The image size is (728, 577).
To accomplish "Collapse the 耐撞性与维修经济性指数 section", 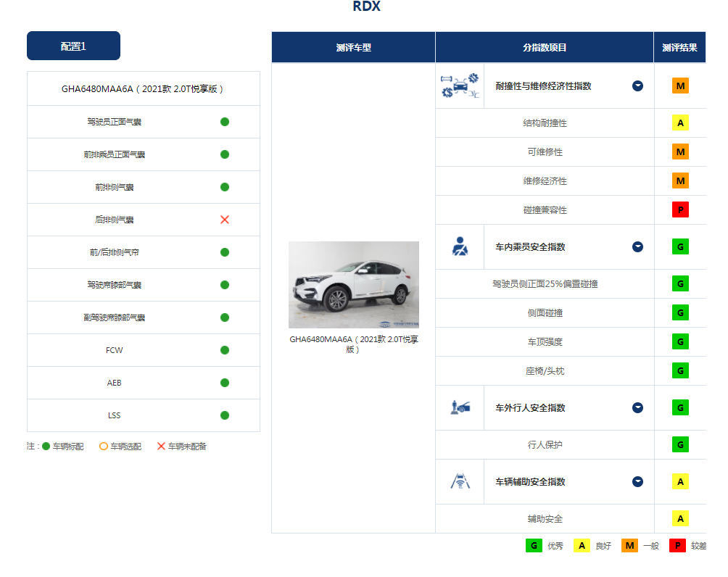I will point(637,86).
